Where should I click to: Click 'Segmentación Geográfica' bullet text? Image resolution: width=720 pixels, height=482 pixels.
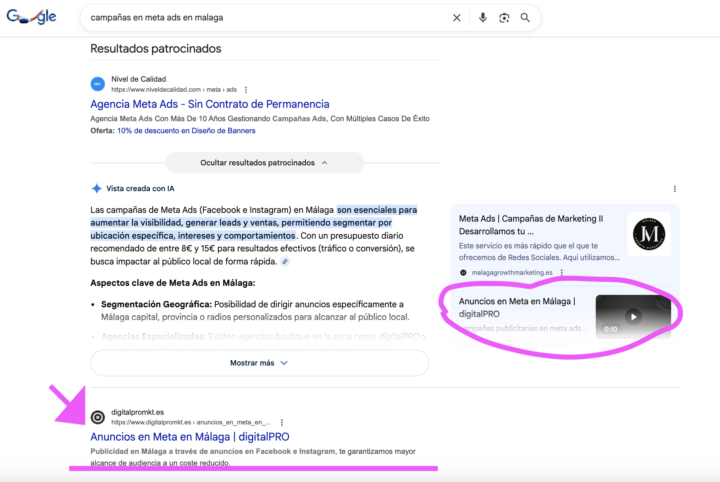(x=157, y=304)
